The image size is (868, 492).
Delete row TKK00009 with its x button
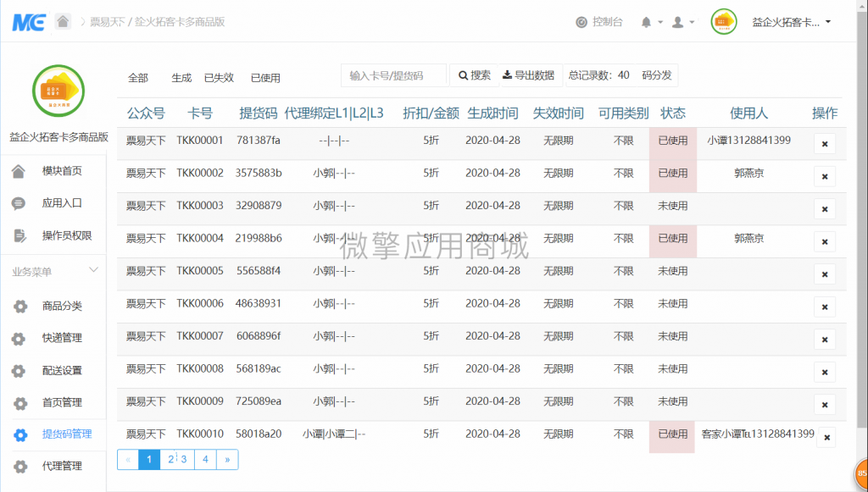pos(825,406)
